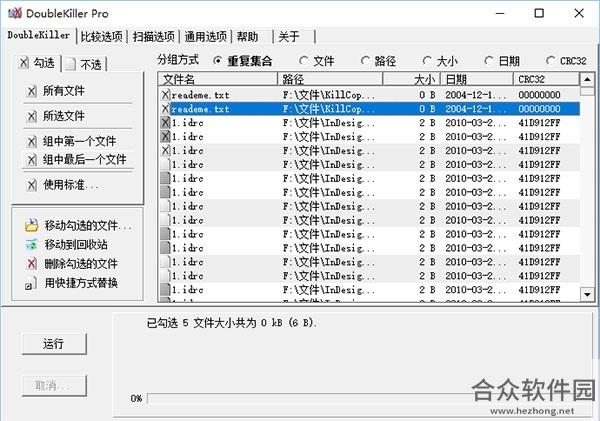Click the 运行 button
Image resolution: width=600 pixels, height=421 pixels.
coord(54,344)
